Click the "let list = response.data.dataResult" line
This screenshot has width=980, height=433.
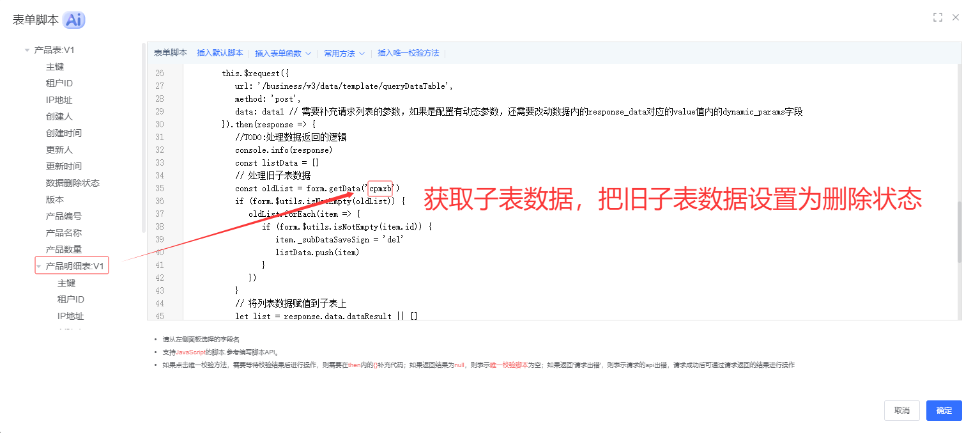(326, 316)
